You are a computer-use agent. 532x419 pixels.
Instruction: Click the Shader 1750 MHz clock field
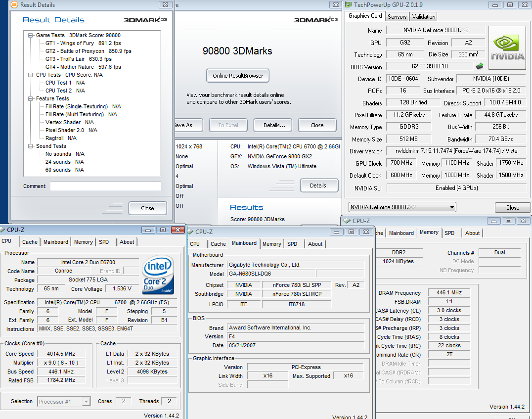point(511,163)
